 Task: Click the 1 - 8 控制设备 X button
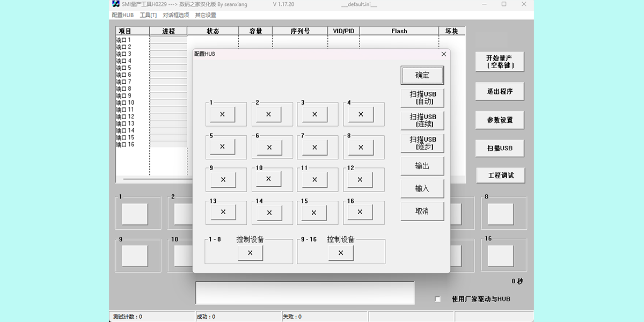[x=250, y=253]
